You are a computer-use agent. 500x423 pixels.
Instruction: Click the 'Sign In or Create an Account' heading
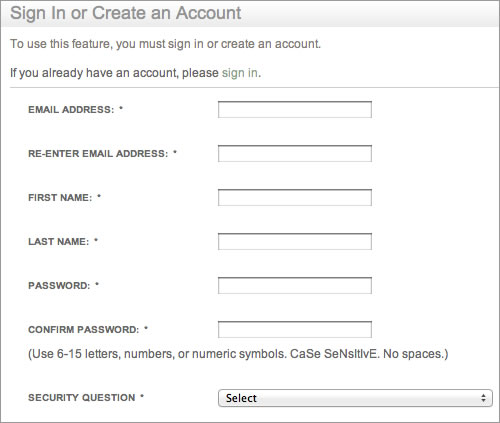(126, 13)
